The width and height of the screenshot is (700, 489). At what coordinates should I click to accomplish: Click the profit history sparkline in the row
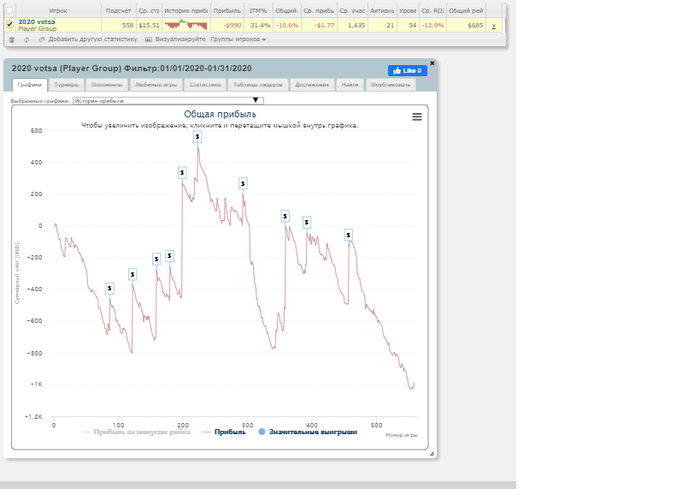[186, 24]
